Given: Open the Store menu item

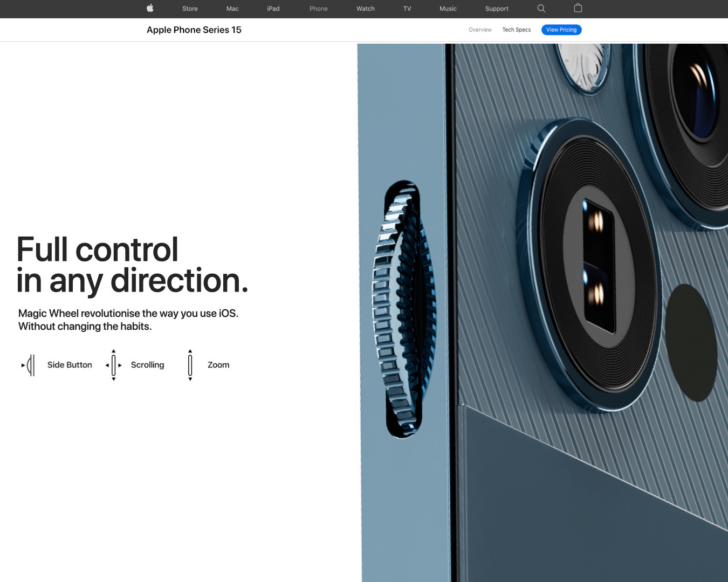Looking at the screenshot, I should pos(190,9).
